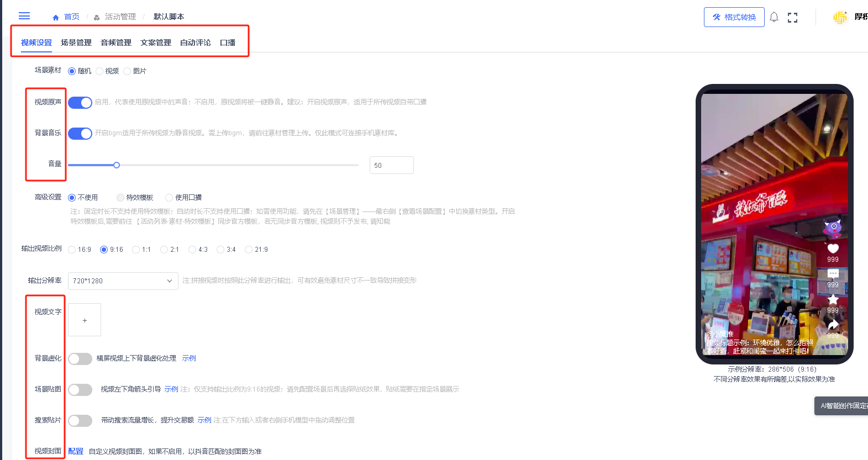Click the home icon in breadcrumb
The height and width of the screenshot is (460, 868).
[56, 17]
